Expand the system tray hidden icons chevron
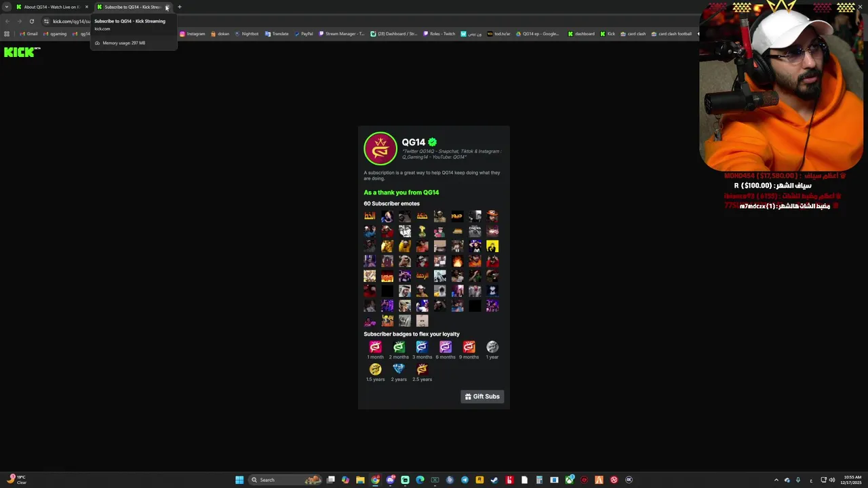The image size is (868, 488). 776,480
